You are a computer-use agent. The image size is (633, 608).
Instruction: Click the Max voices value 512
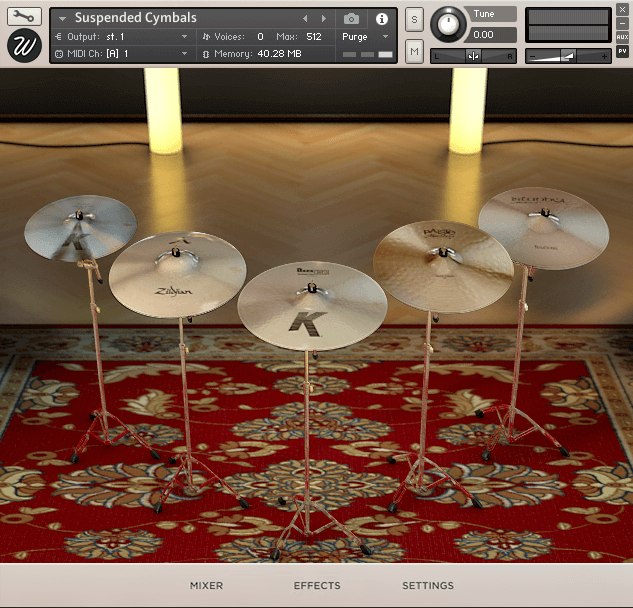tap(314, 37)
